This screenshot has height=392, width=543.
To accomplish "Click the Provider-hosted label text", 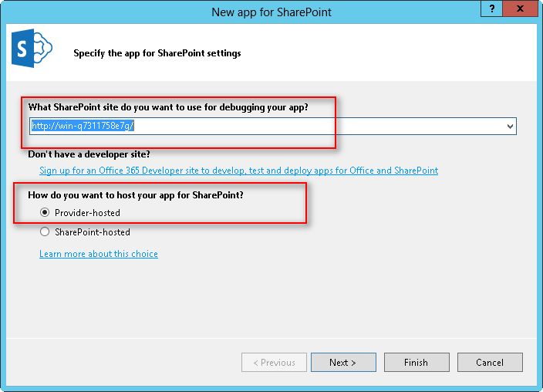I will point(87,213).
